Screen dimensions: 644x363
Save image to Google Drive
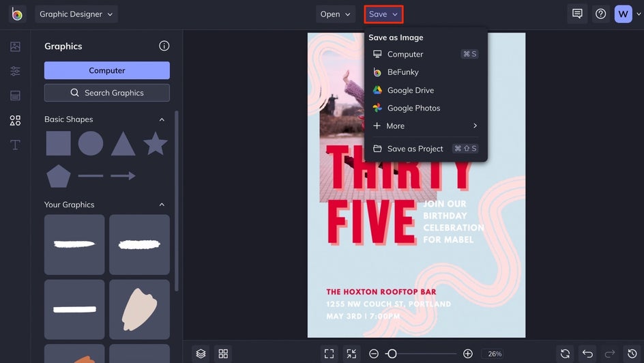coord(426,90)
